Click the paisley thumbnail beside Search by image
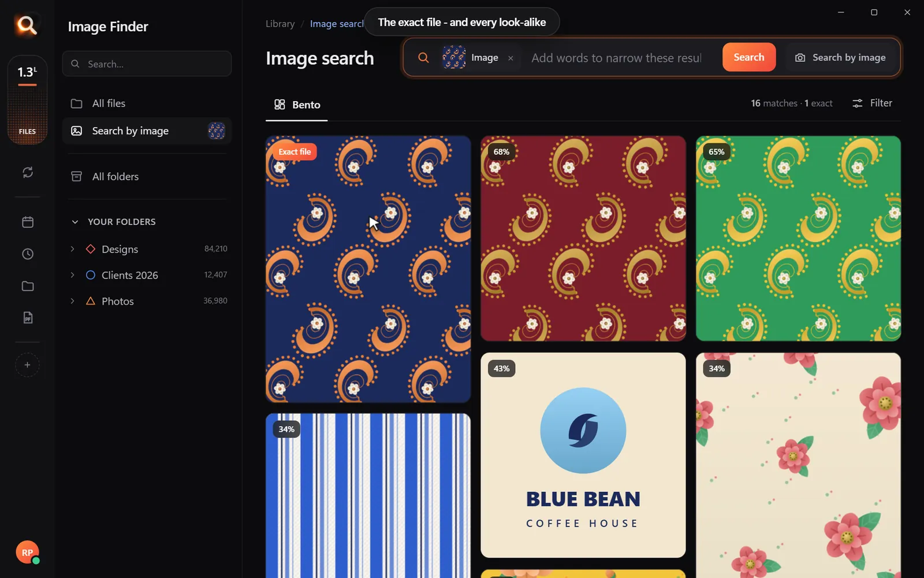924x578 pixels. coord(217,131)
